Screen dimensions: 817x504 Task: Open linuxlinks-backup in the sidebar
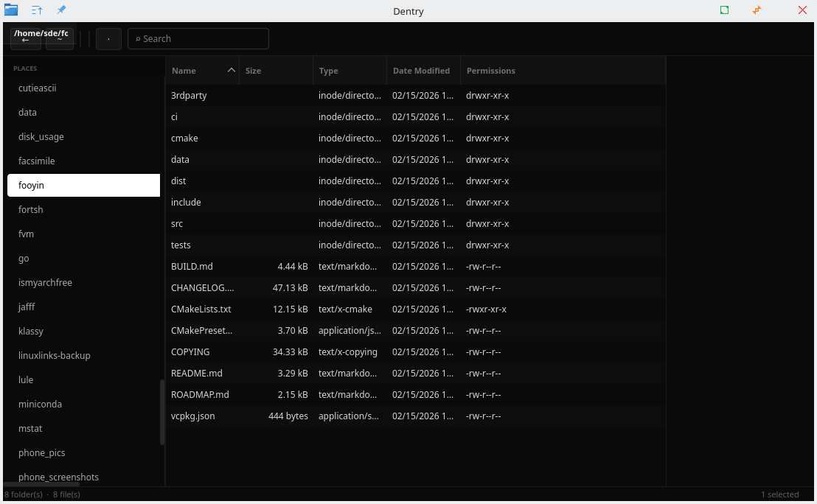coord(54,356)
